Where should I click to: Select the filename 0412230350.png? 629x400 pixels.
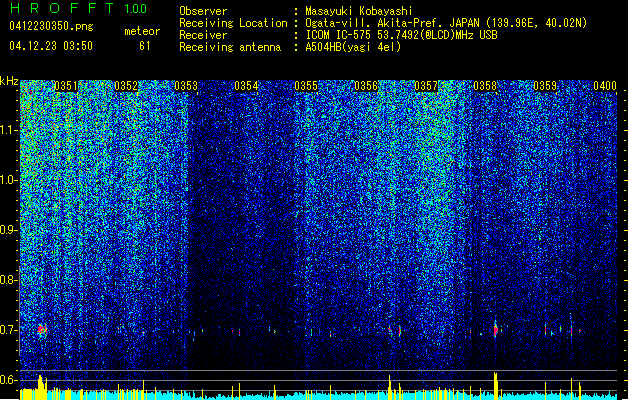tap(51, 26)
